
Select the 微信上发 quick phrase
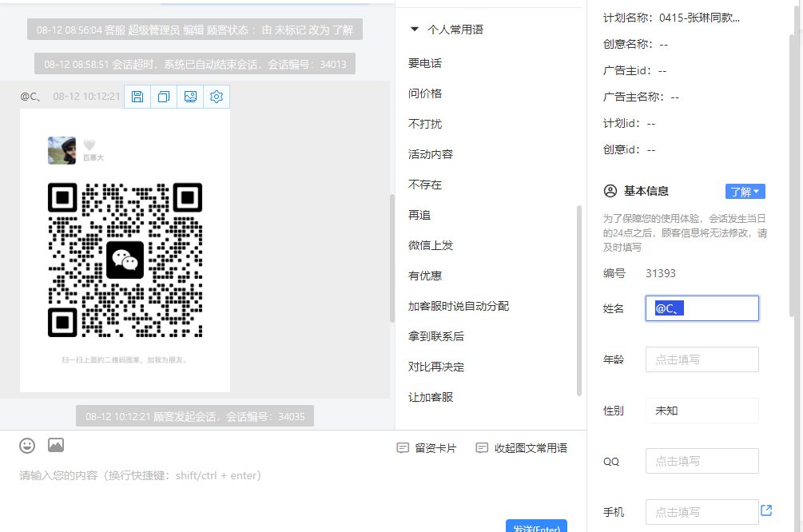coord(431,245)
